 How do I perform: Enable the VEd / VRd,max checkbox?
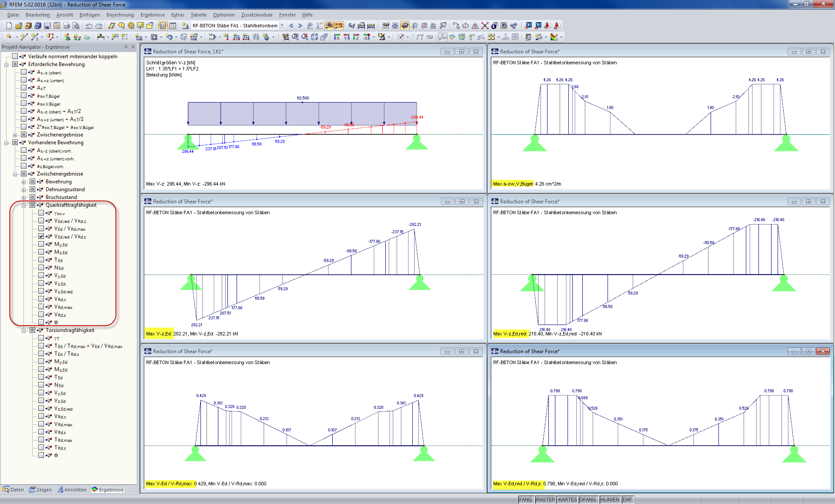tap(41, 229)
